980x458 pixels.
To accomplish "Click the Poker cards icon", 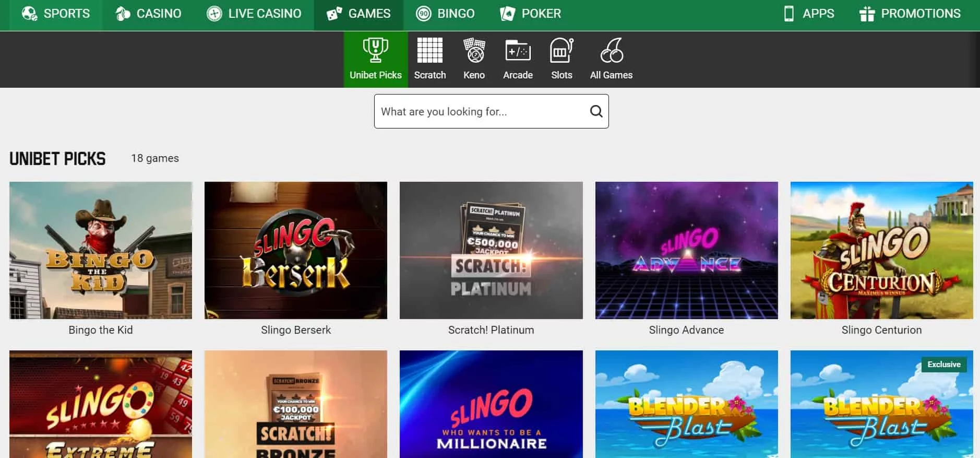I will click(507, 14).
